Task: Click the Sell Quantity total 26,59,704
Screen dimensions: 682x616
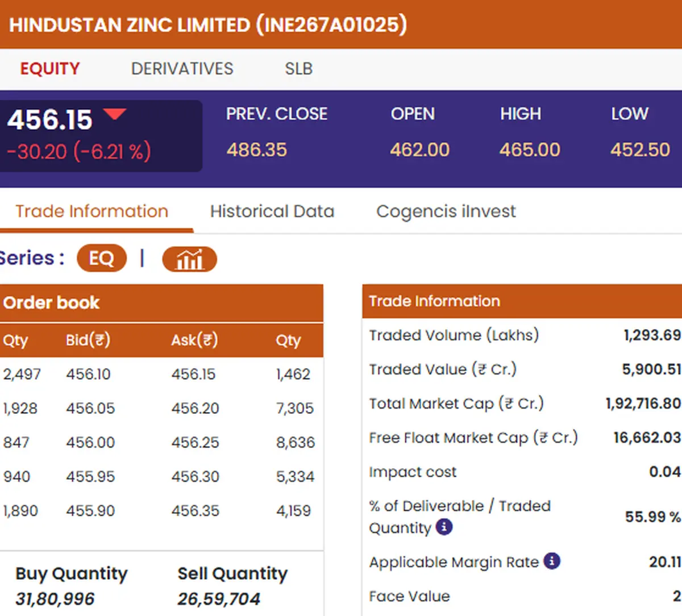Action: (219, 599)
